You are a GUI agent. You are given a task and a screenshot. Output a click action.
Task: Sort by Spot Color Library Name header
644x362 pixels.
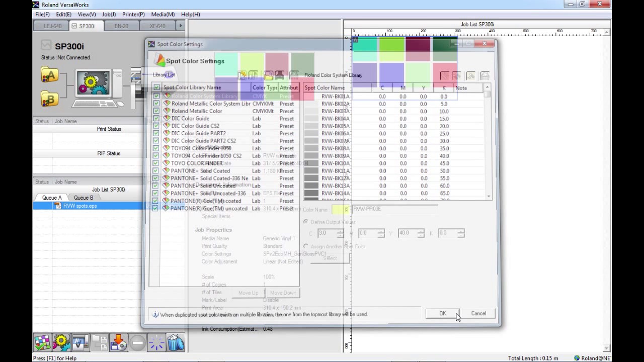[x=206, y=87]
